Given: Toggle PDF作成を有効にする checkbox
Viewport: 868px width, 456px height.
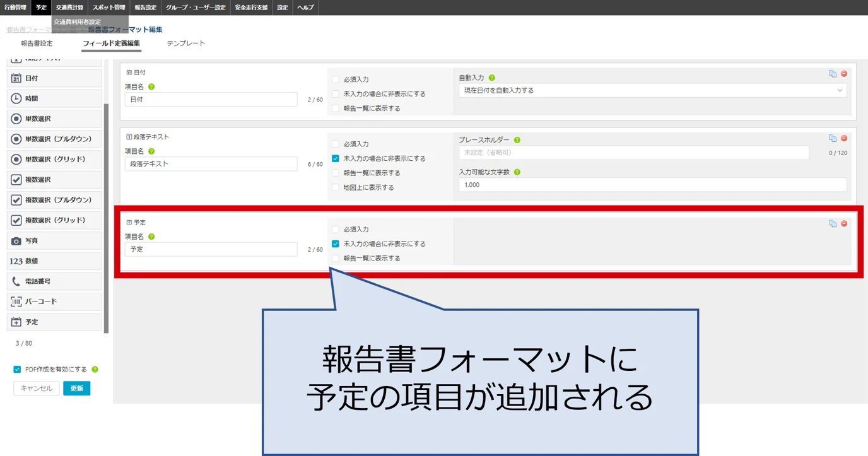Looking at the screenshot, I should (x=17, y=370).
